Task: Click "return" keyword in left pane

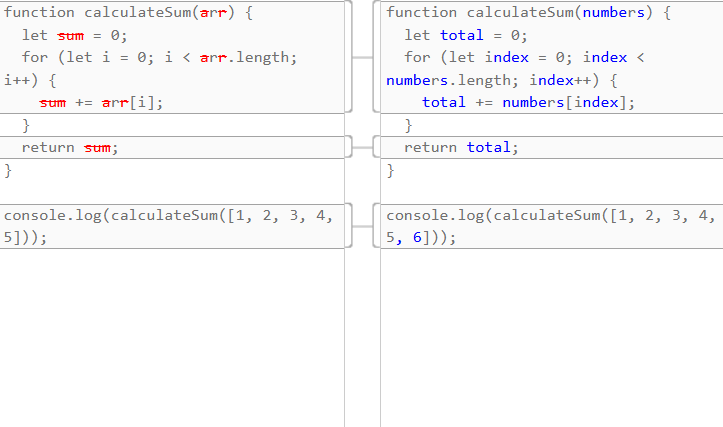Action: (48, 148)
